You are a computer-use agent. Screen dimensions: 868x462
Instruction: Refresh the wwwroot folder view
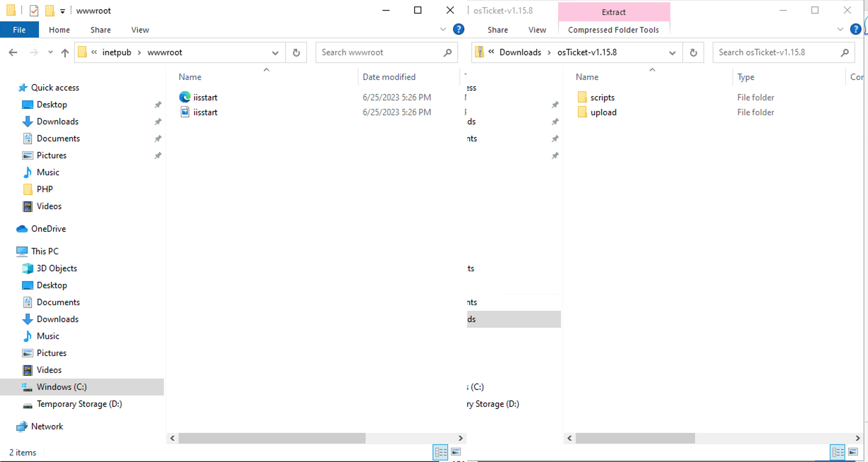point(296,53)
